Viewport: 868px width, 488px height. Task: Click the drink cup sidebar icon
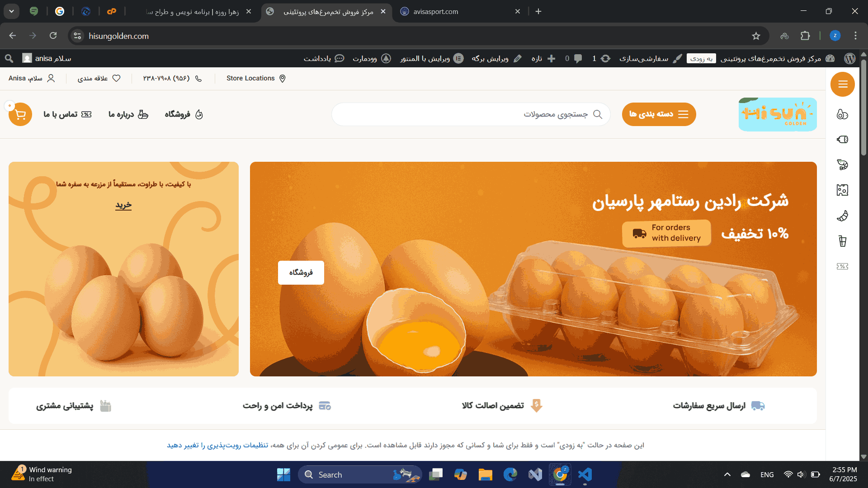(842, 241)
